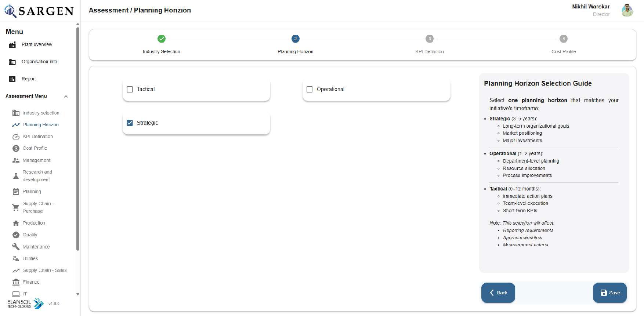Click the Back button
Viewport: 644px width, 316px height.
click(498, 293)
